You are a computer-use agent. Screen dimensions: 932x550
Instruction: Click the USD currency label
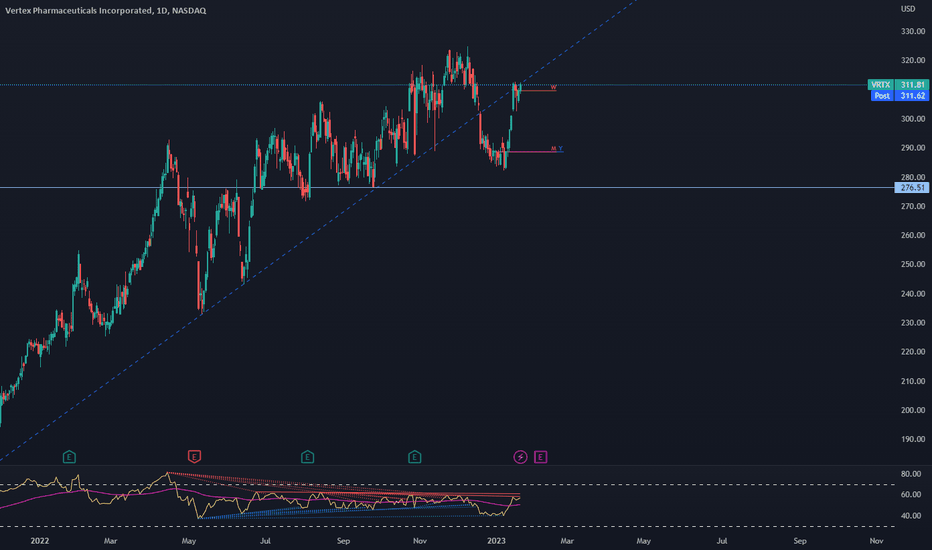tap(908, 8)
